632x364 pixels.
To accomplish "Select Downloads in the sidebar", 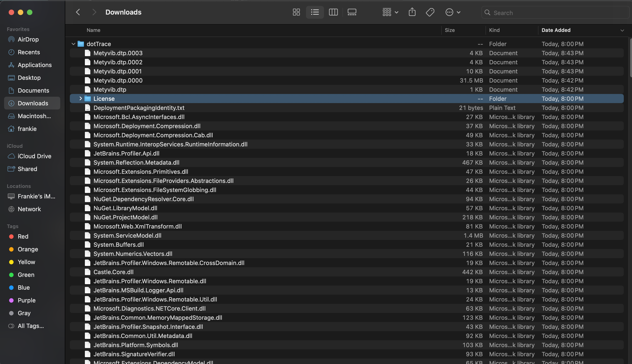I will 32,103.
